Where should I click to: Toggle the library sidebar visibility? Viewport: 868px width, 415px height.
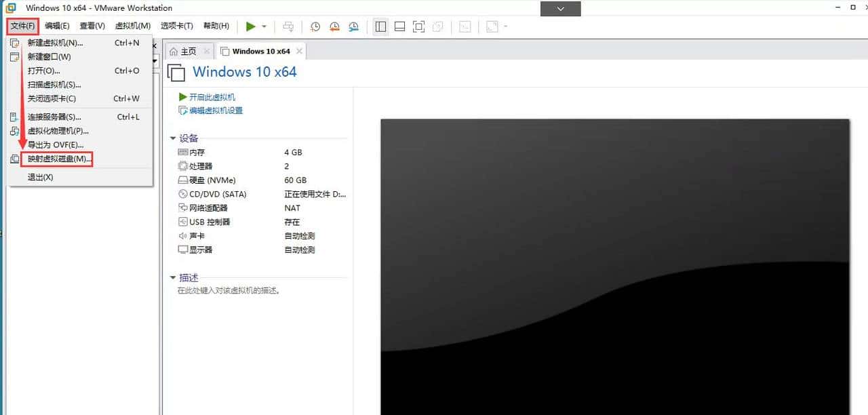[x=380, y=26]
